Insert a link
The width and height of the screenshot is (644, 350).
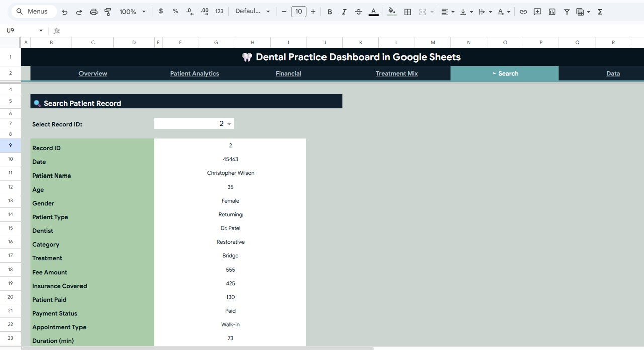[523, 11]
